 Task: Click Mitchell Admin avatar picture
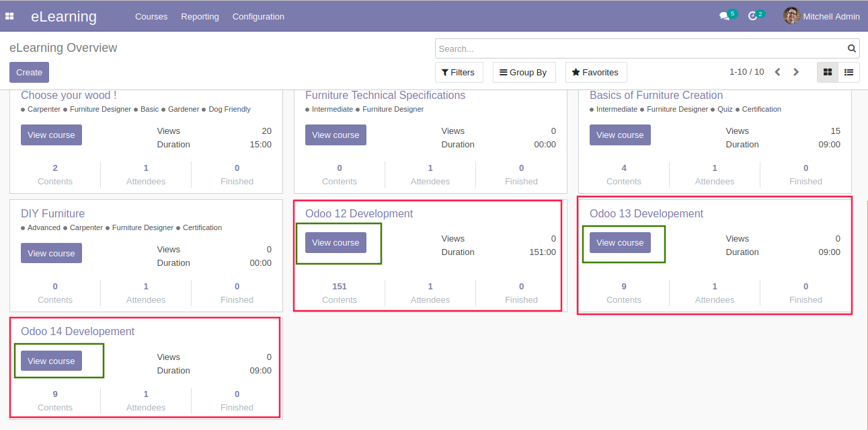(791, 16)
